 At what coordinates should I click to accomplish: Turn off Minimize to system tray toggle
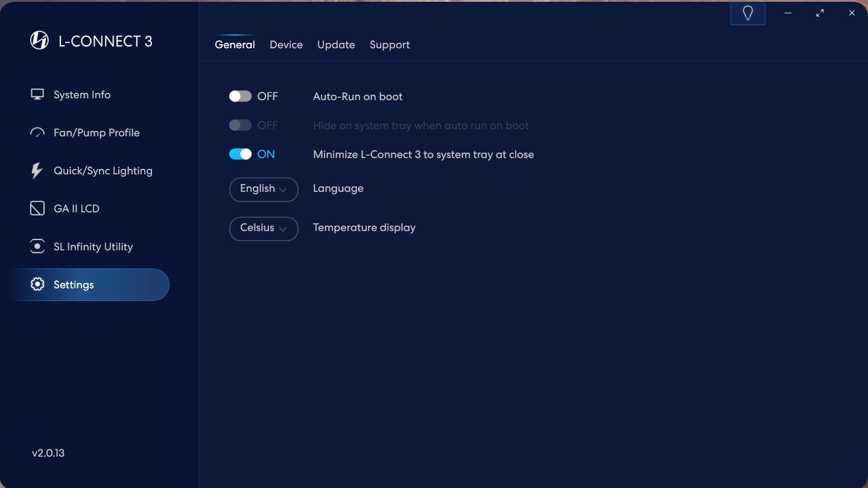click(240, 154)
